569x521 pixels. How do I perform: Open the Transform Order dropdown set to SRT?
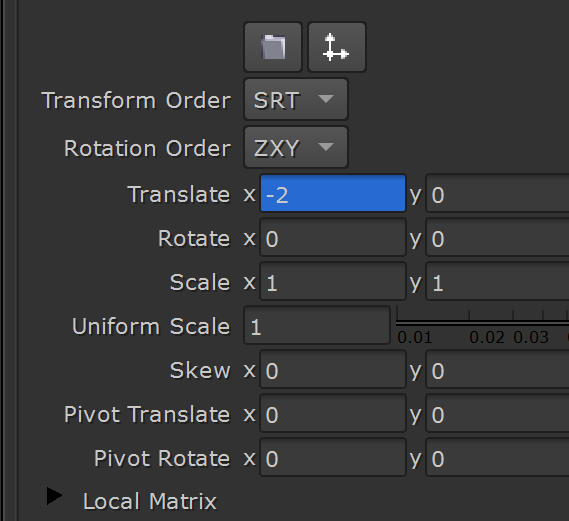296,99
